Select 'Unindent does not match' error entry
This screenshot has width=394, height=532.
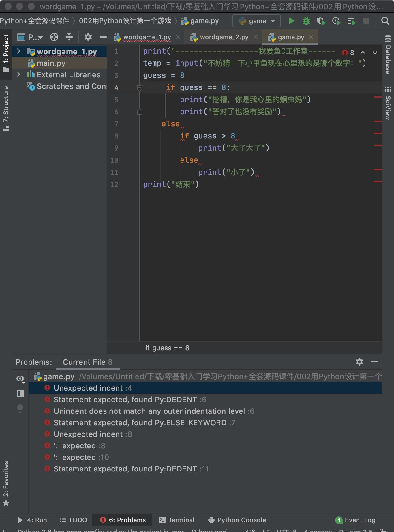point(149,411)
